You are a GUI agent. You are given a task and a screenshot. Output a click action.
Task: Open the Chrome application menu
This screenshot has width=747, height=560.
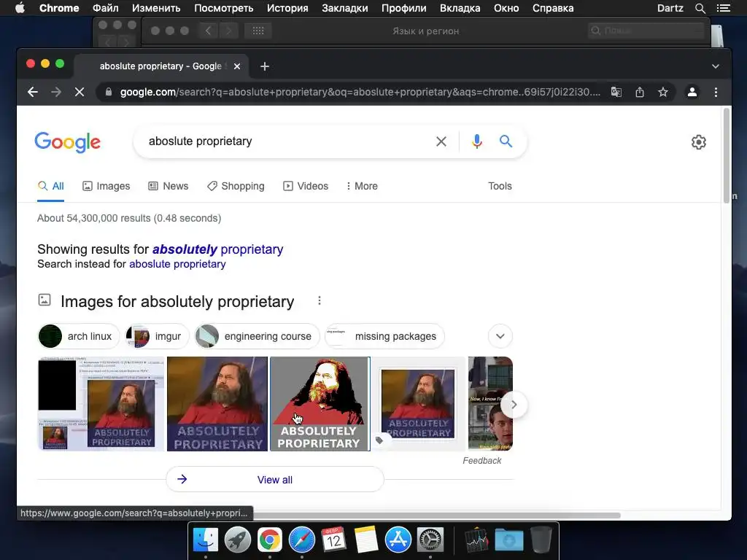tap(59, 8)
